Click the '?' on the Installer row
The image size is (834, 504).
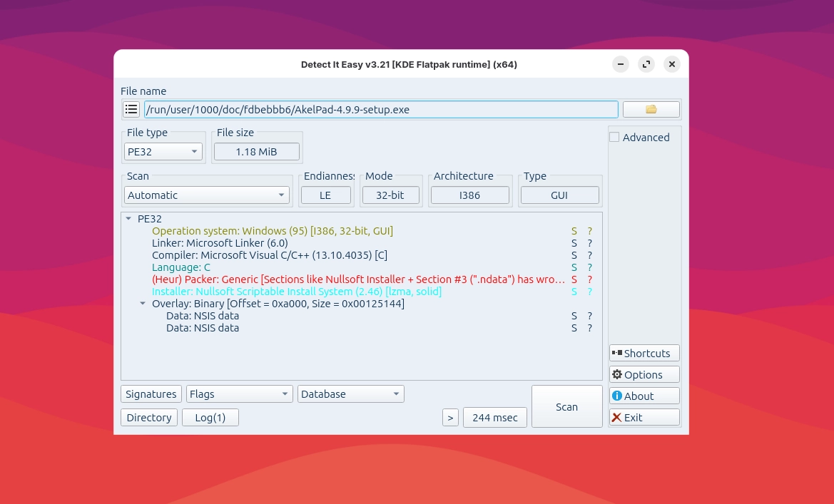(x=589, y=292)
